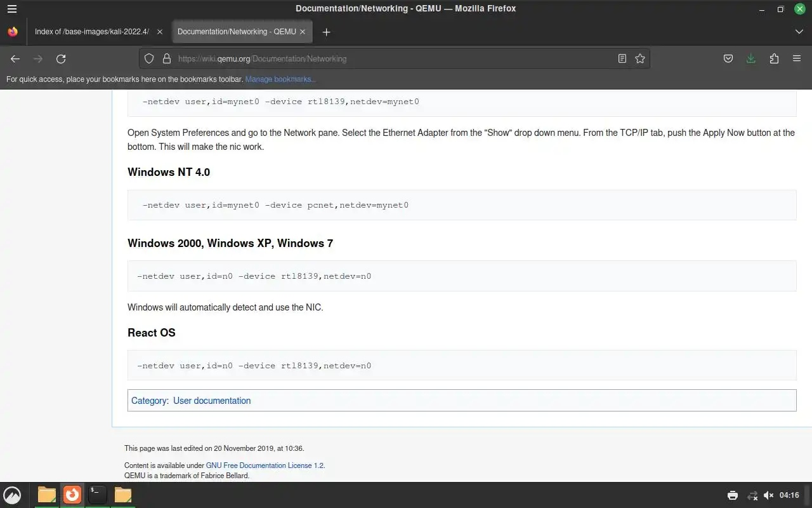This screenshot has height=508, width=812.
Task: Click the Windows NT 4.0 heading
Action: tap(169, 172)
